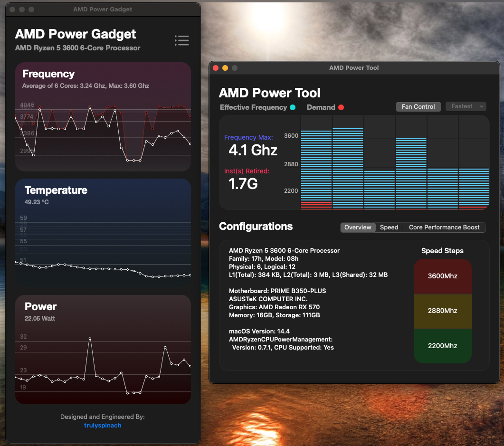Minimize the AMD Power Tool window
The width and height of the screenshot is (504, 446).
tap(225, 68)
